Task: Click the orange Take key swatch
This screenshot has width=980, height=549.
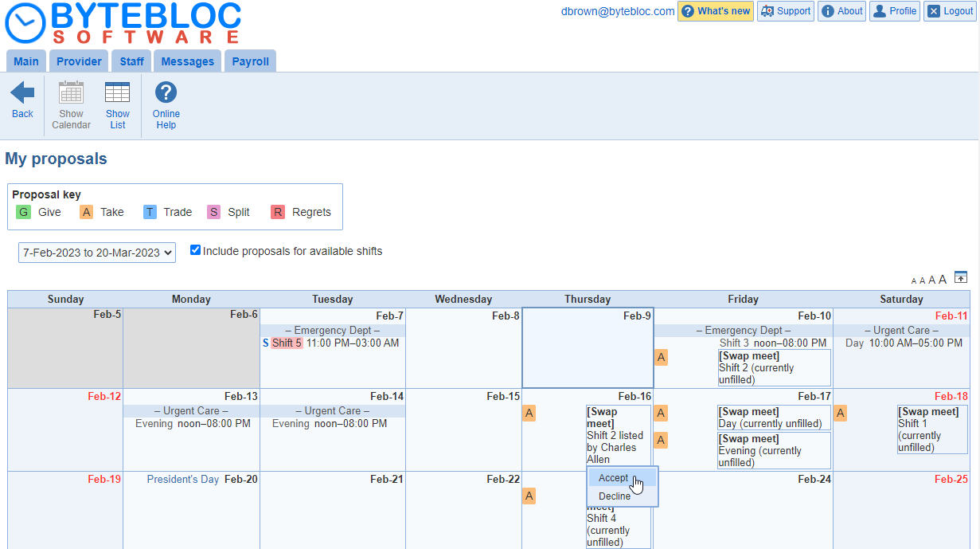Action: 86,212
